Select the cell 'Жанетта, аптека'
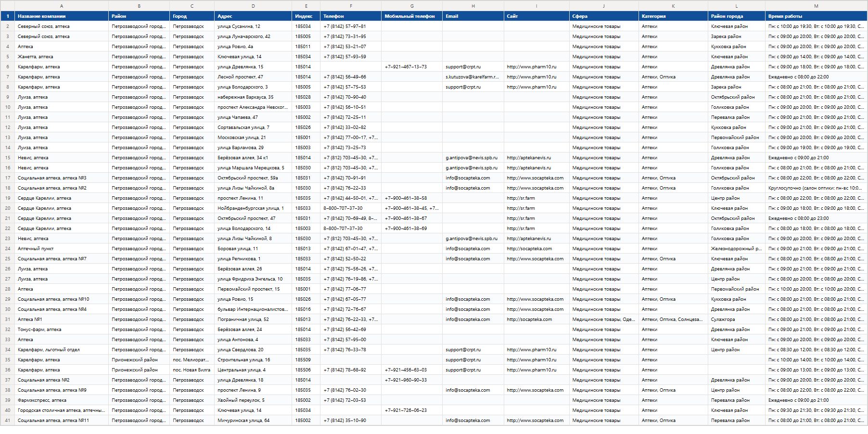 tap(62, 57)
